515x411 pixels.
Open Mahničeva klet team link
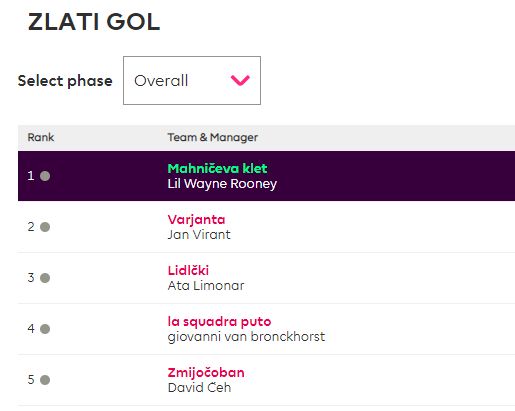pos(217,168)
